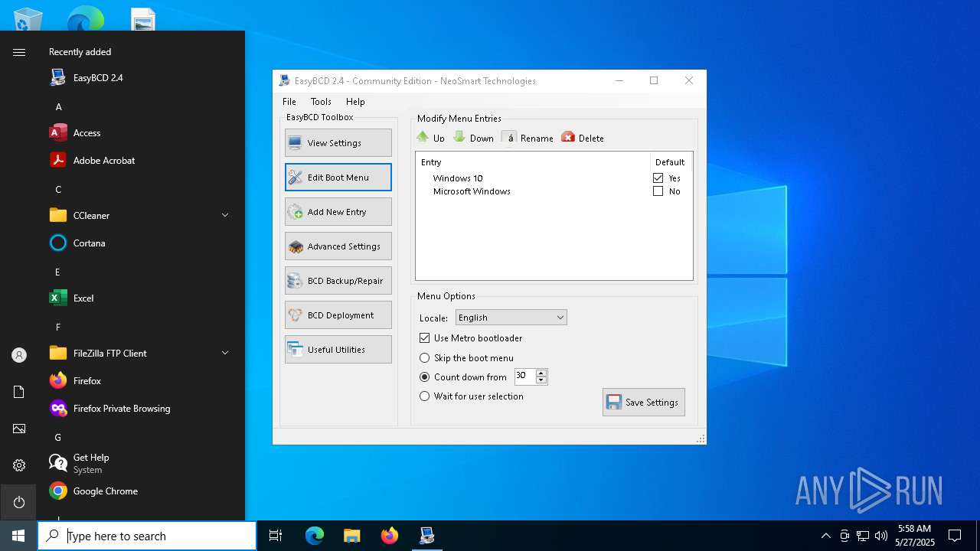The width and height of the screenshot is (980, 551).
Task: Open the Help menu
Action: [x=355, y=102]
